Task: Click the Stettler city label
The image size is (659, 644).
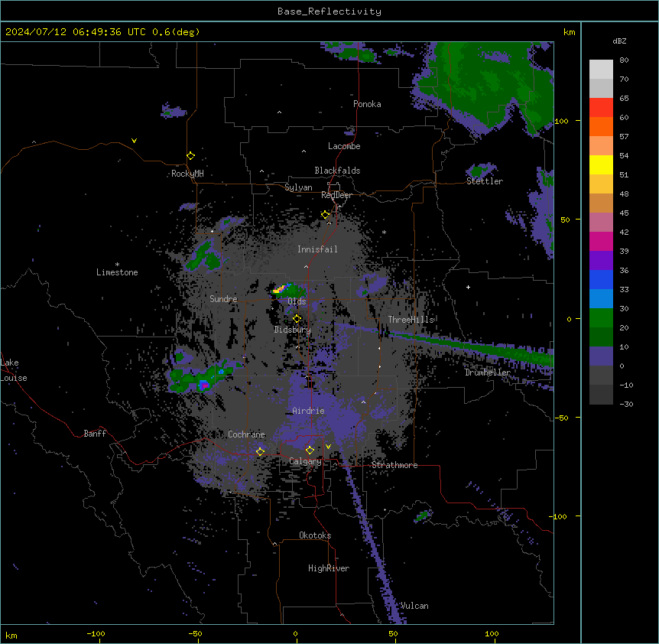Action: 485,181
